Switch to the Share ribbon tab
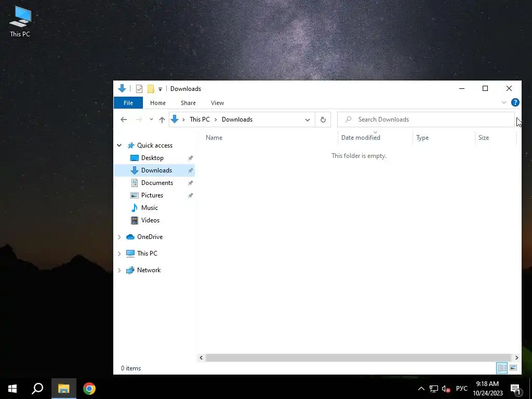This screenshot has width=532, height=399. click(188, 103)
